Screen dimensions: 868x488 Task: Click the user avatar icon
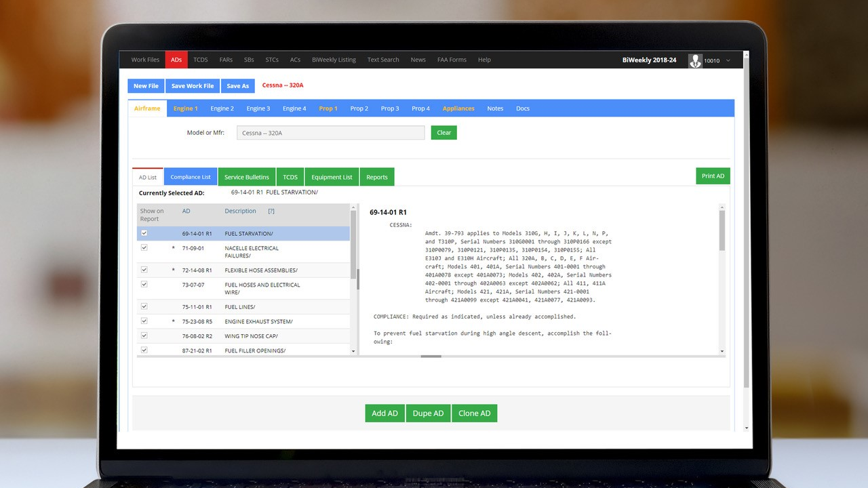pyautogui.click(x=695, y=60)
